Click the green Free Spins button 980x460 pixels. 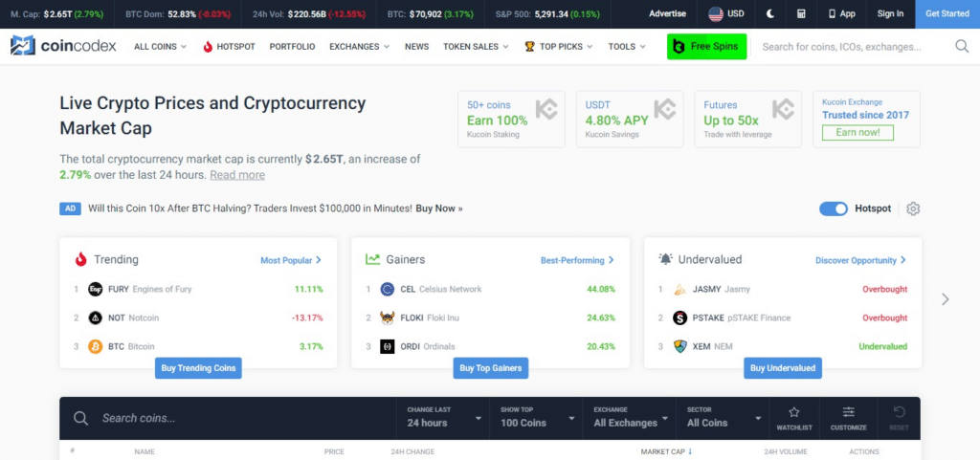707,46
